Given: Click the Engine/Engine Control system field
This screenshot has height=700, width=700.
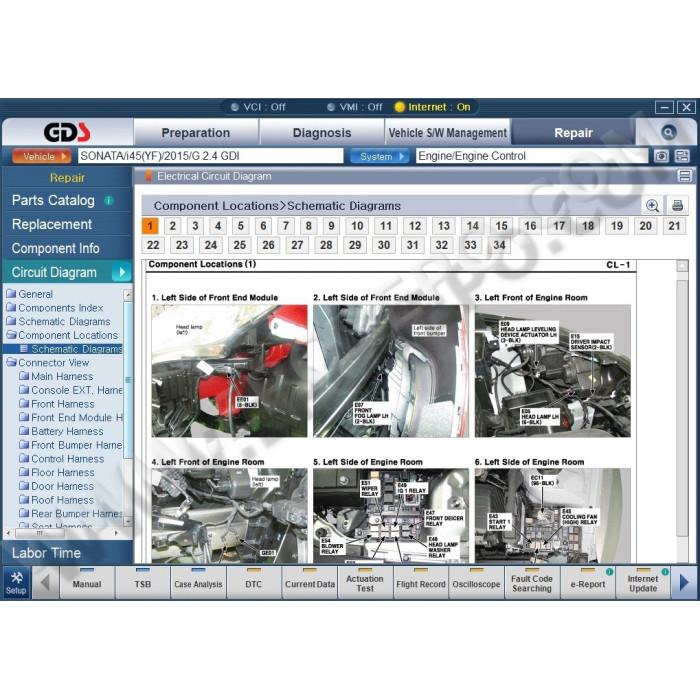Looking at the screenshot, I should [532, 156].
